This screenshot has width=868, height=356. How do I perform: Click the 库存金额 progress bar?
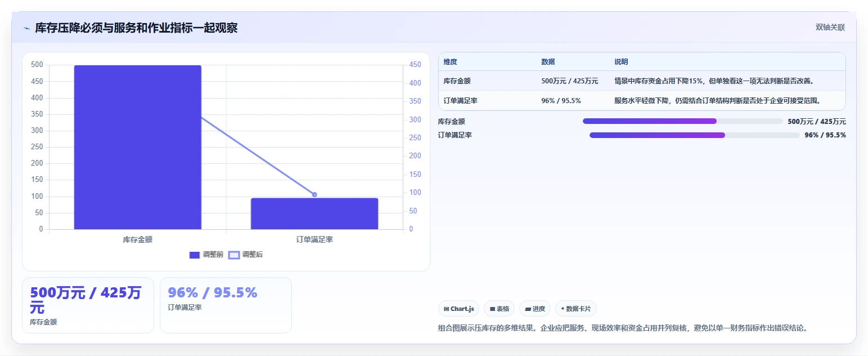tap(683, 121)
